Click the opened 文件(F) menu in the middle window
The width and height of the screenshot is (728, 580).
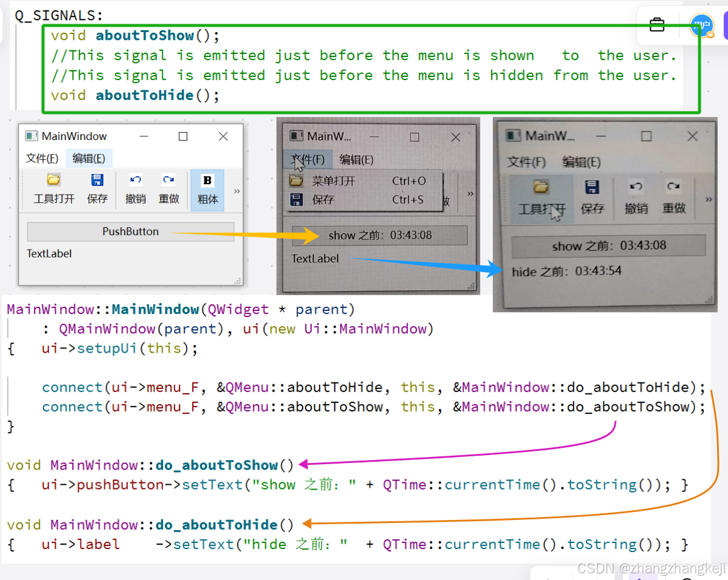coord(308,159)
